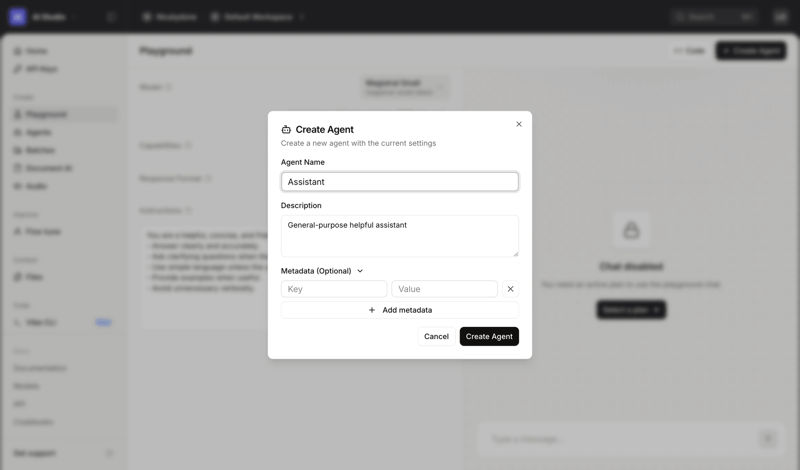
Task: Click the Add metadata button
Action: pyautogui.click(x=400, y=310)
